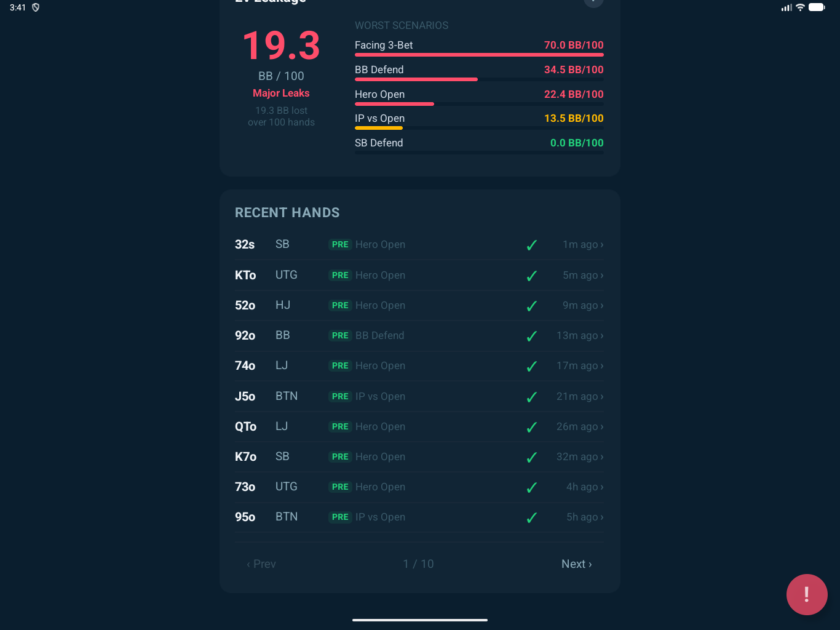
Task: Click the green checkmark on the QTo row
Action: click(x=532, y=427)
